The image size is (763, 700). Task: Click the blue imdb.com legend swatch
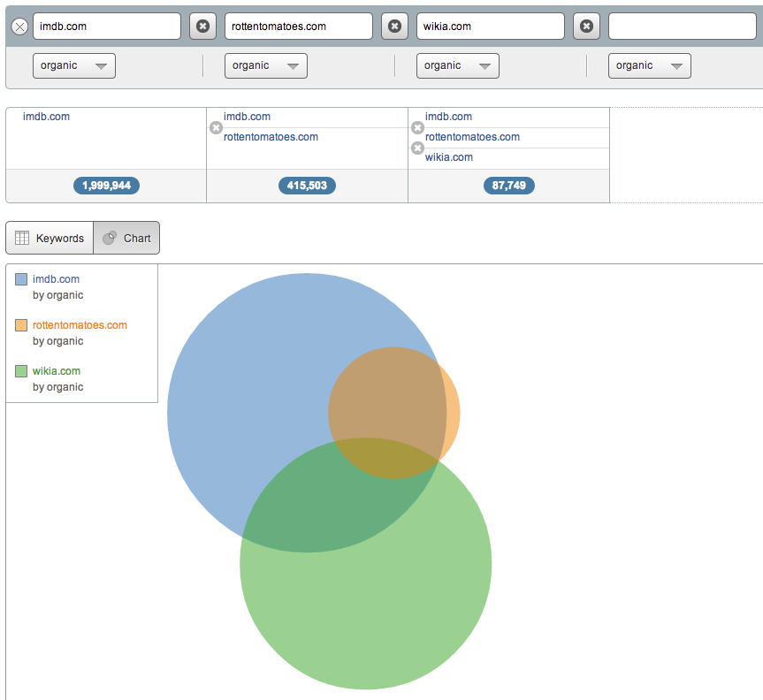pos(21,279)
